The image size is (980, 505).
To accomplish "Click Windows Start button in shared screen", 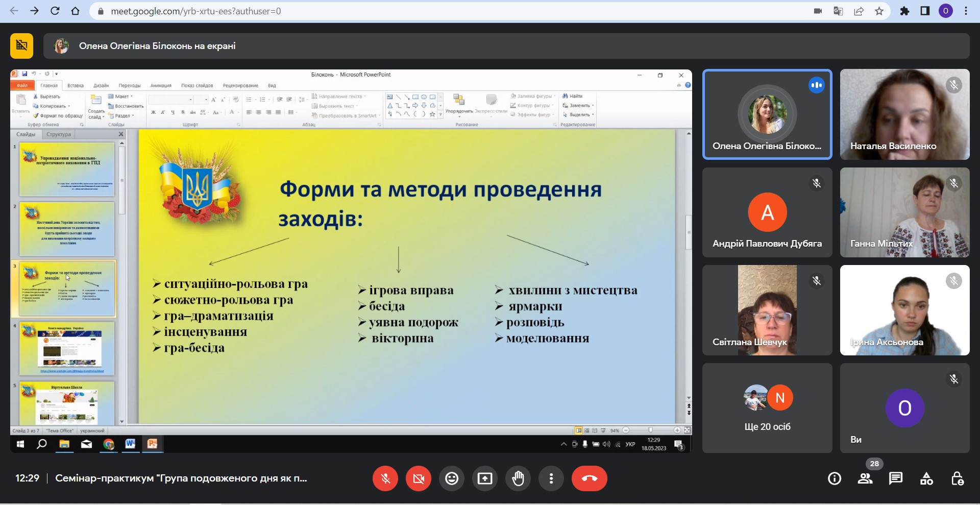I will point(20,444).
